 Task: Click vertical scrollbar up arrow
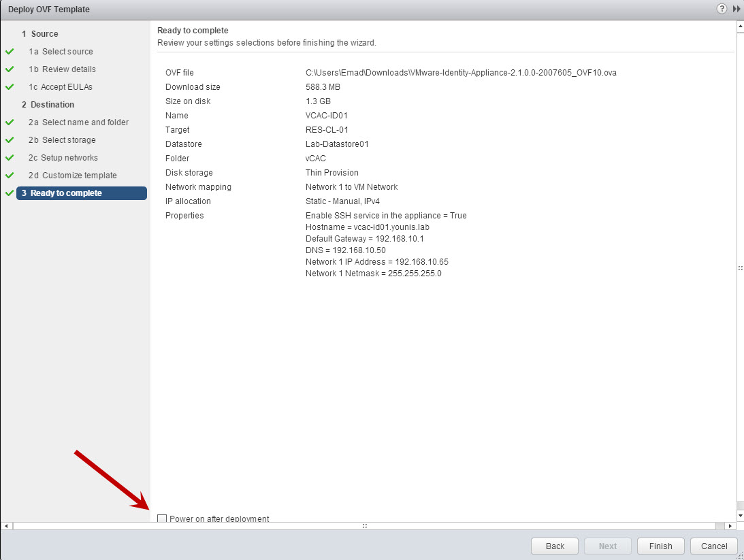click(740, 25)
